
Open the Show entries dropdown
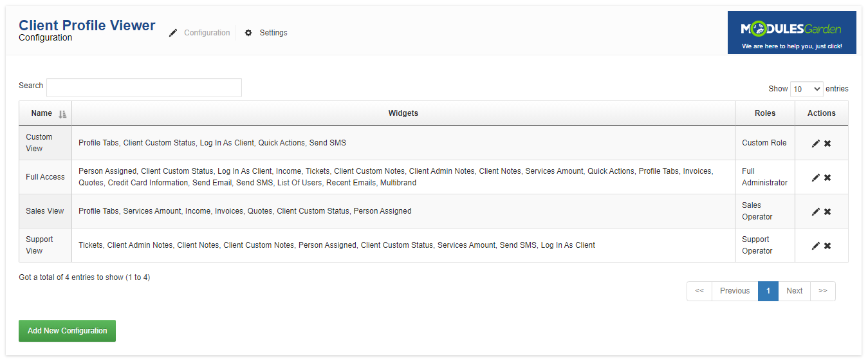pyautogui.click(x=806, y=89)
